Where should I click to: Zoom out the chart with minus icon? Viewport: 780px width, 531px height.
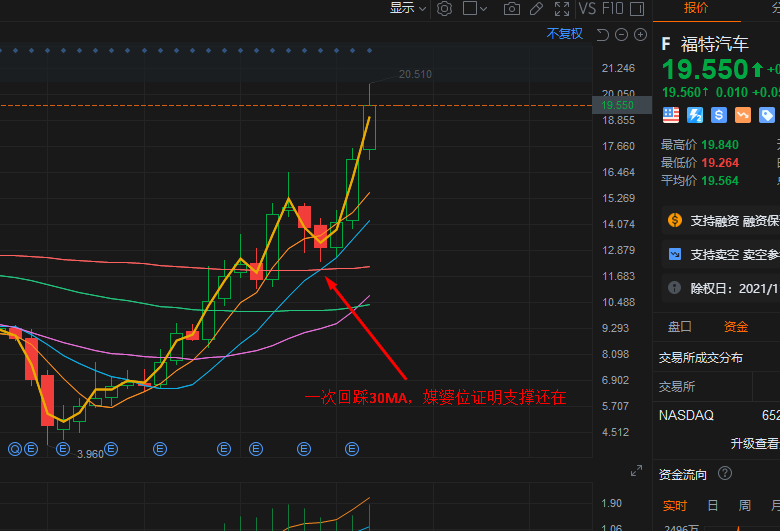621,34
